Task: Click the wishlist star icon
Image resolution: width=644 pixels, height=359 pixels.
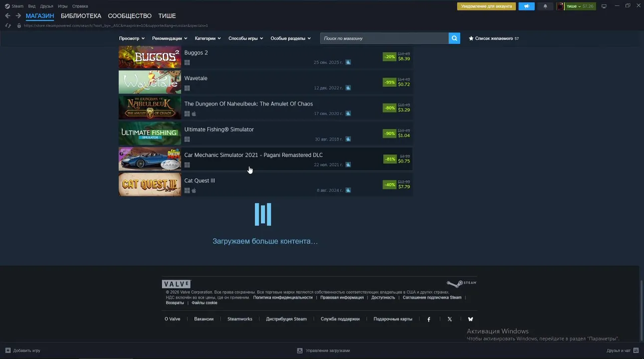Action: 471,38
